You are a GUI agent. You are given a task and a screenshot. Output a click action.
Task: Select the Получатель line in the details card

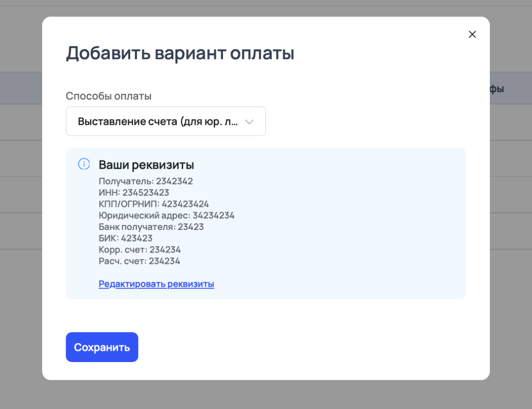click(x=146, y=181)
